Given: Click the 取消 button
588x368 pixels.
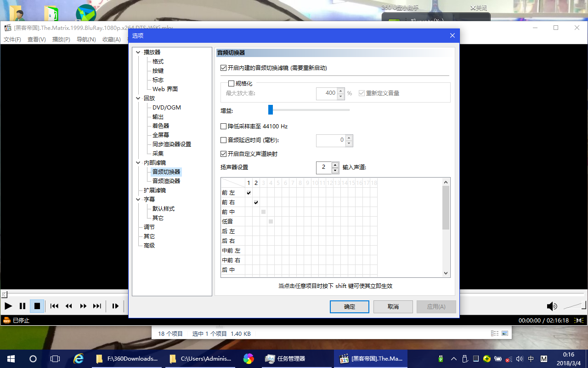Looking at the screenshot, I should 393,307.
